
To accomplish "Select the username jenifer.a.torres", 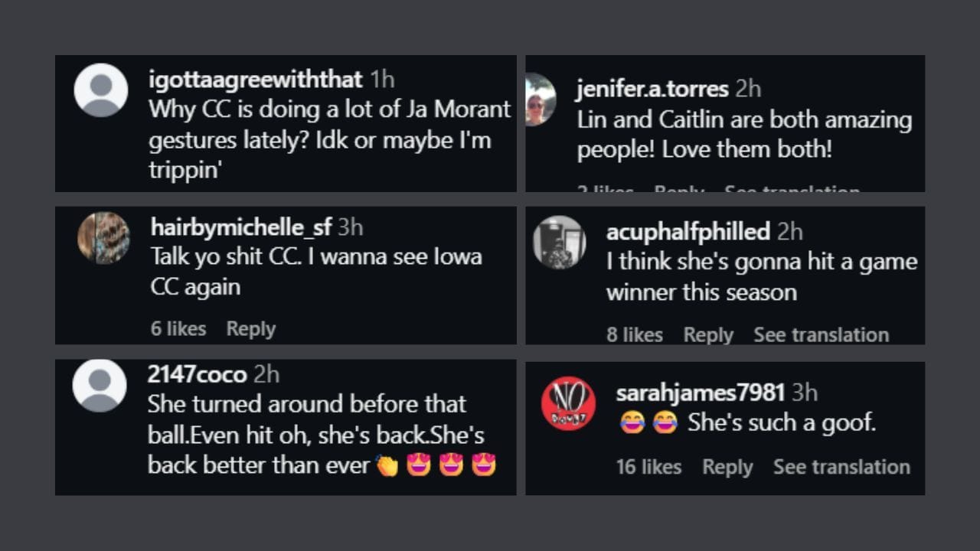I will tap(650, 89).
